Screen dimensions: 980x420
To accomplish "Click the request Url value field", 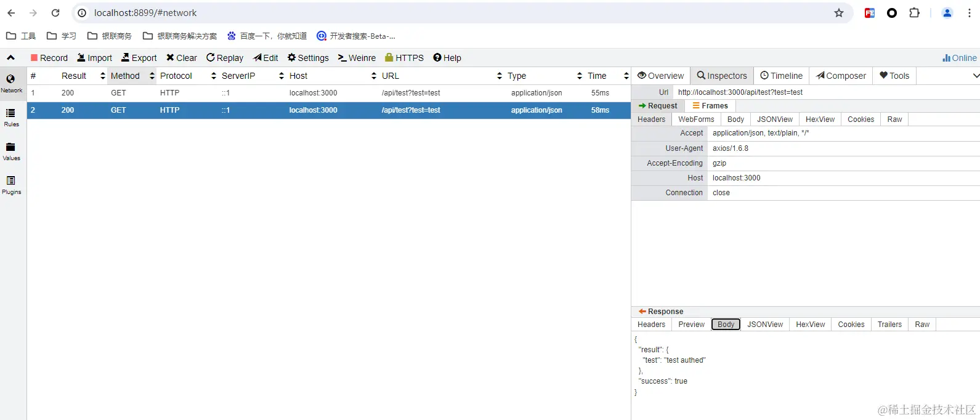I will 827,92.
